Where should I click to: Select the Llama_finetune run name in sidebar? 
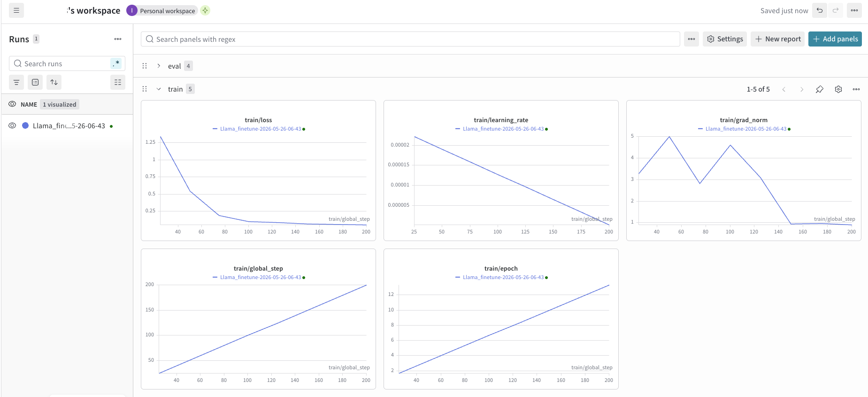pos(69,126)
